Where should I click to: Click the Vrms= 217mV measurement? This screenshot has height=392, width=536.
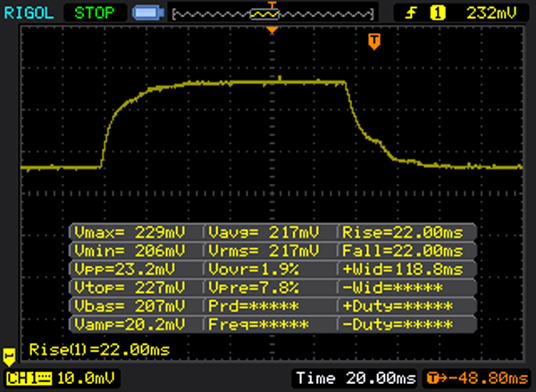point(264,251)
